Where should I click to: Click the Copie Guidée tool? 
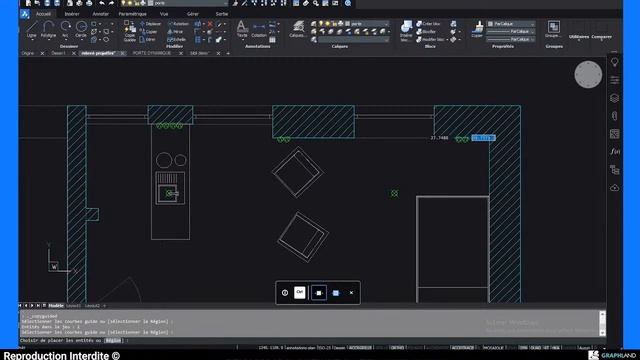click(129, 31)
